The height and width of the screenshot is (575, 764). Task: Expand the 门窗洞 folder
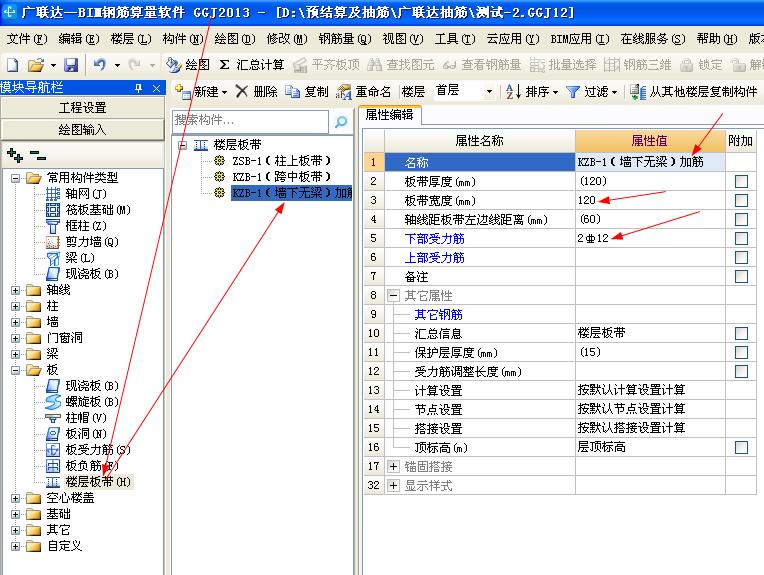[x=16, y=338]
